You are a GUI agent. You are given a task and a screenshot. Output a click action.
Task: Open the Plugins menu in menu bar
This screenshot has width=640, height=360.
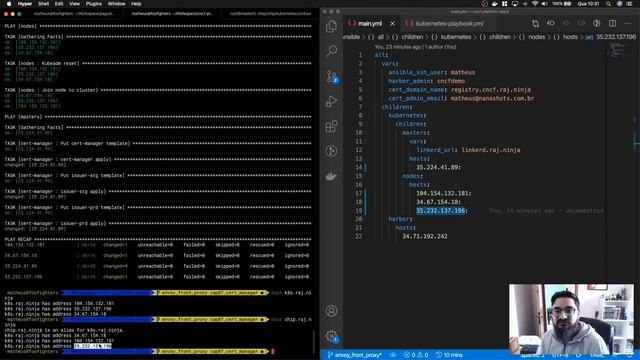click(x=94, y=4)
